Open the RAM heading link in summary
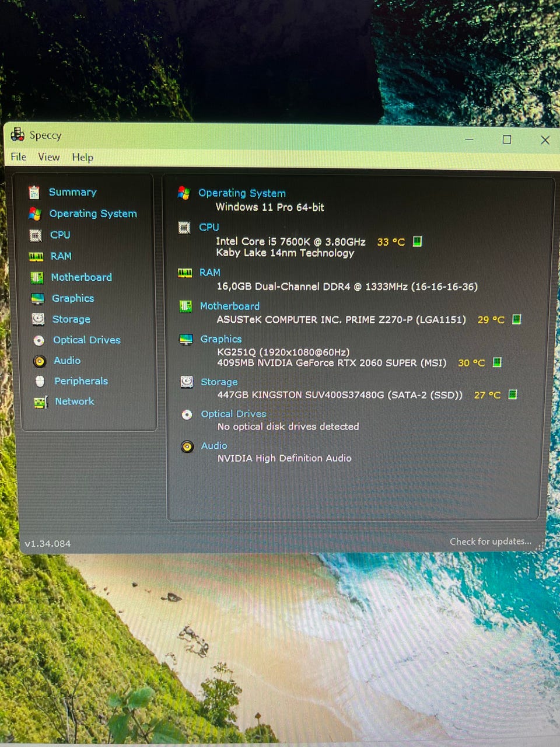Image resolution: width=560 pixels, height=747 pixels. pos(210,273)
